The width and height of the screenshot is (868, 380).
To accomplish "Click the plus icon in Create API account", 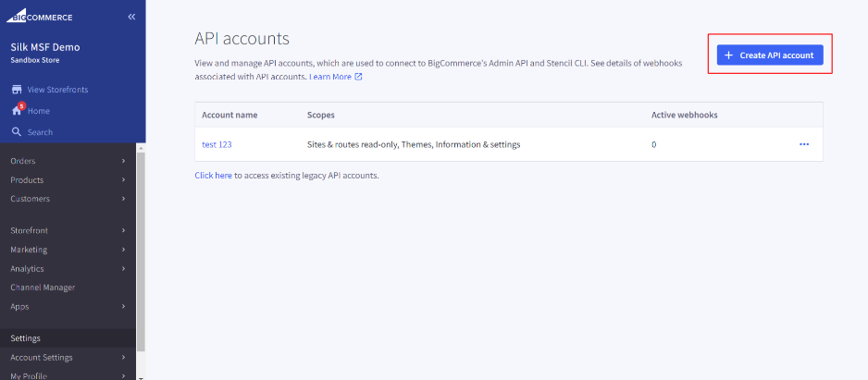I will coord(728,55).
